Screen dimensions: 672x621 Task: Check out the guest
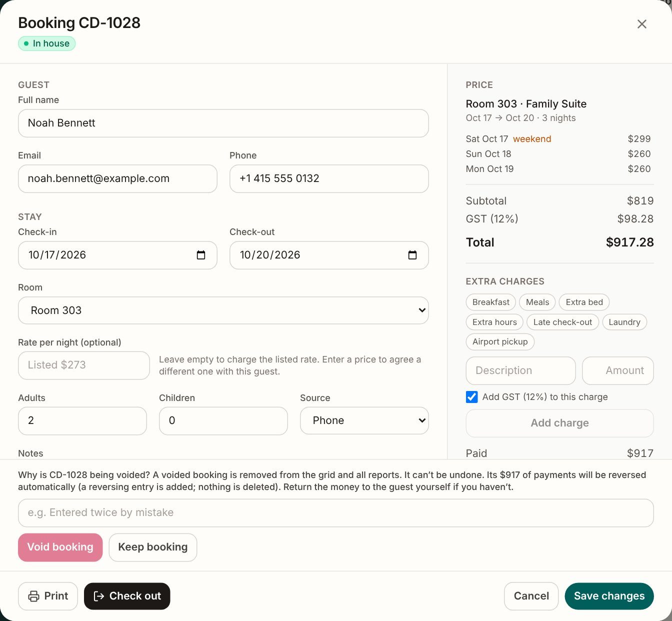pyautogui.click(x=127, y=596)
